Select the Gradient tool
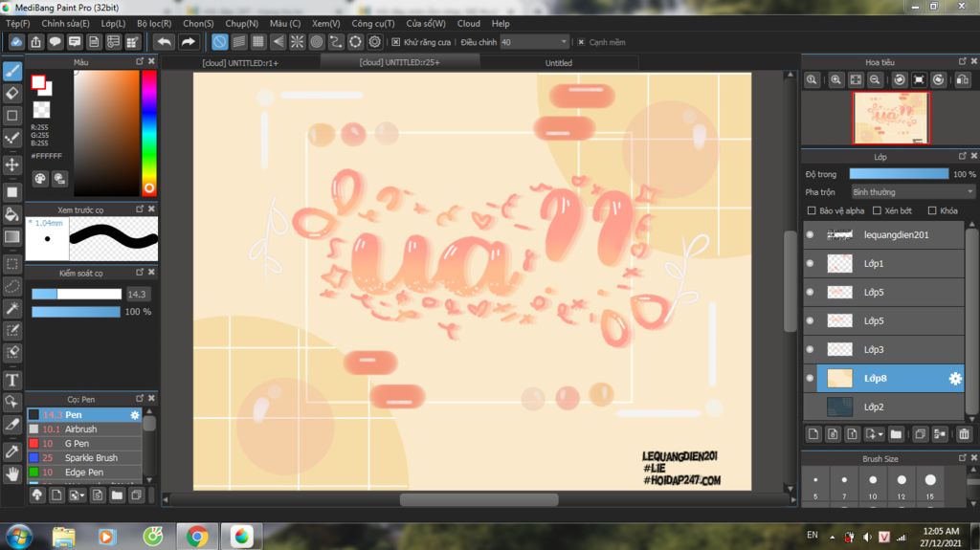 pos(12,237)
